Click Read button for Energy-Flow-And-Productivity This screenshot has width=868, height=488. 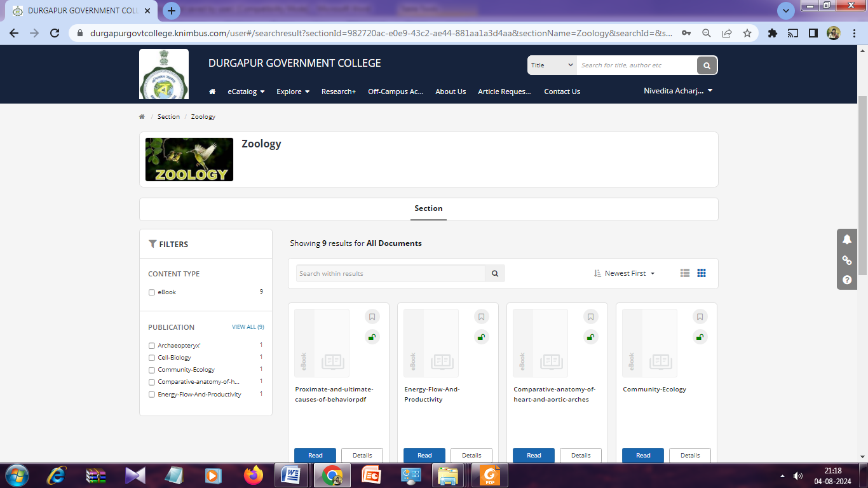coord(424,455)
